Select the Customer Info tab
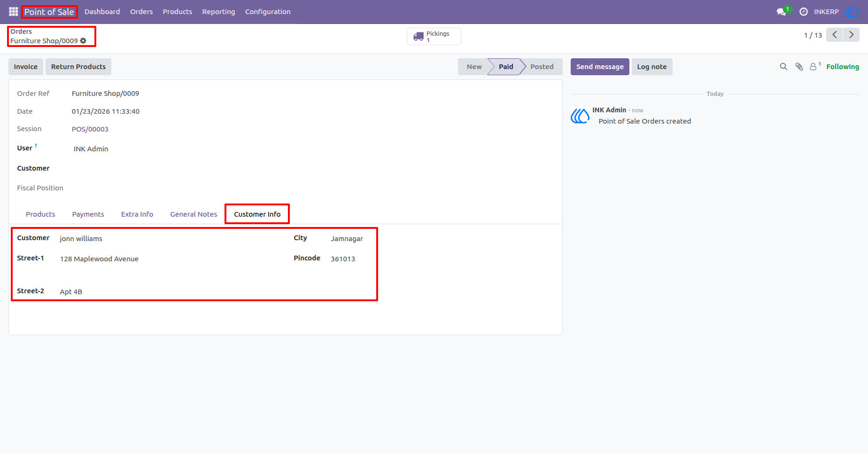 pos(257,214)
